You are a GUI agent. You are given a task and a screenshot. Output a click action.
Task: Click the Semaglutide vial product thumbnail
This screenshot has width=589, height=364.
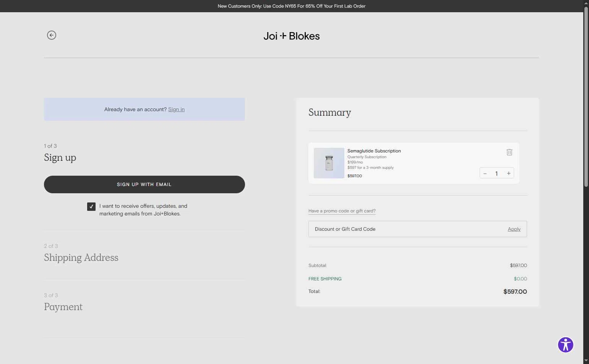[x=329, y=163]
